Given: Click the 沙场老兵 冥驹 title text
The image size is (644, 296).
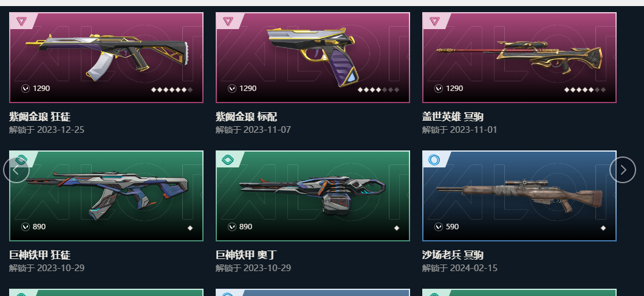Looking at the screenshot, I should pyautogui.click(x=453, y=255).
